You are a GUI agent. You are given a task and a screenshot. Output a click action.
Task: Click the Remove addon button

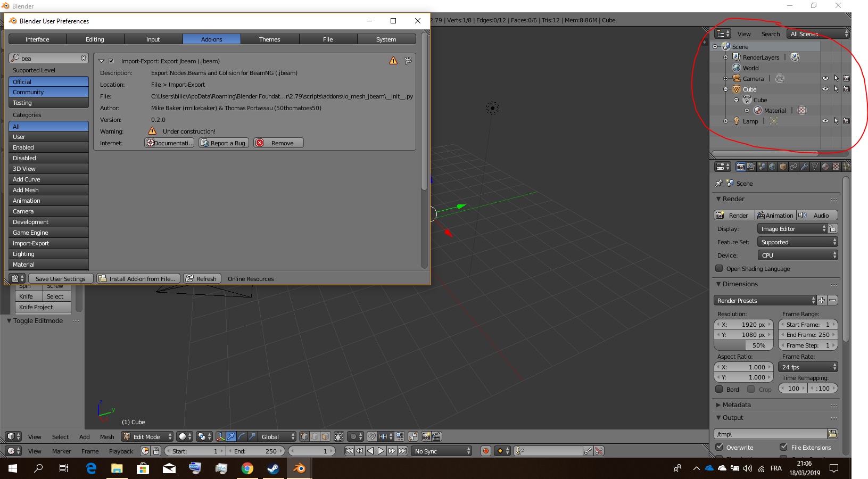coord(278,143)
